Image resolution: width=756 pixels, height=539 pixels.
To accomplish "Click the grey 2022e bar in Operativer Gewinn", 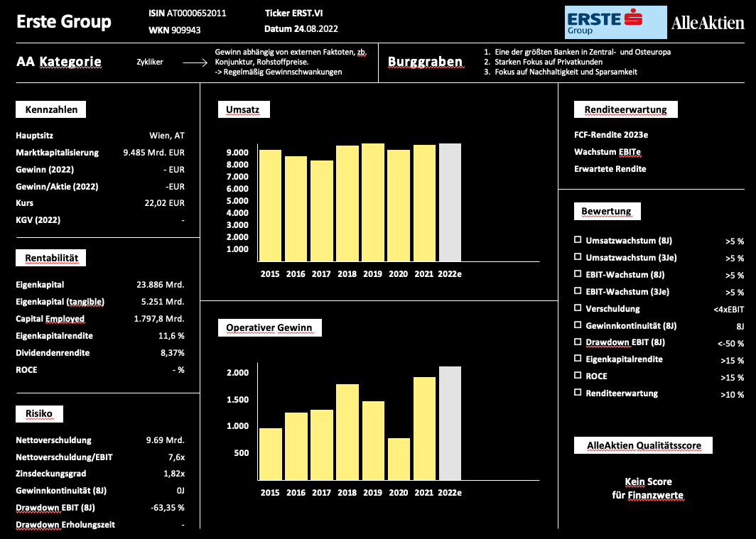I will point(450,423).
